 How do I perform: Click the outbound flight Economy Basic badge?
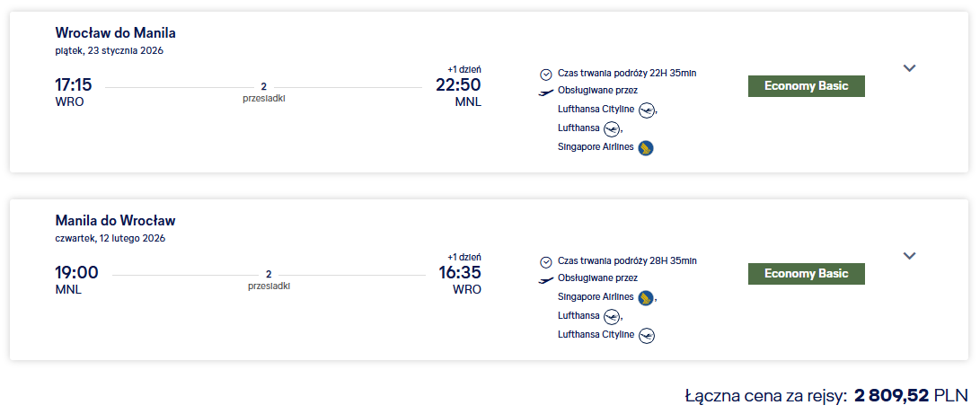[x=807, y=86]
